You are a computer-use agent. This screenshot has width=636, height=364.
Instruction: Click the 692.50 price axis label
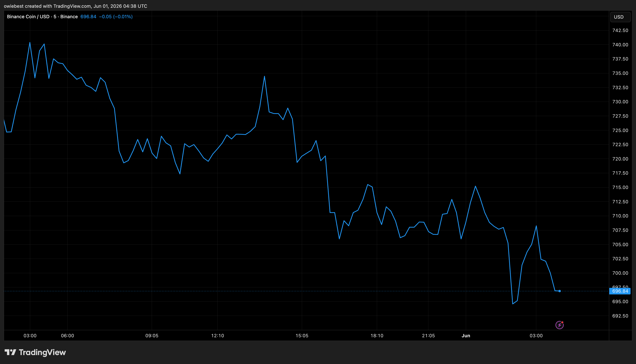pos(620,316)
